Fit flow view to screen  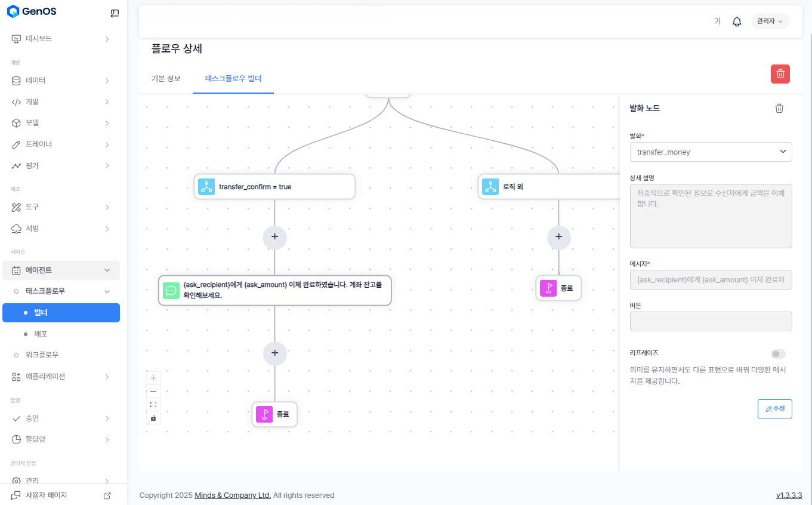coord(153,404)
